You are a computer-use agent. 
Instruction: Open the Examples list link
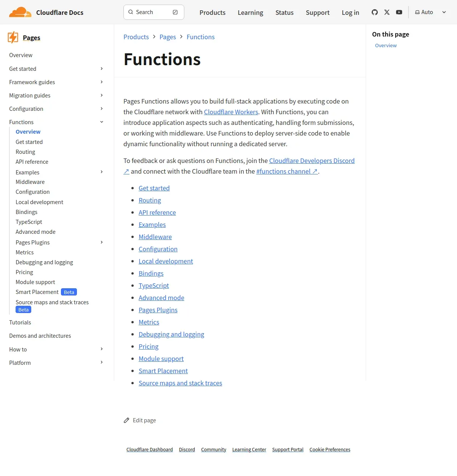(152, 225)
